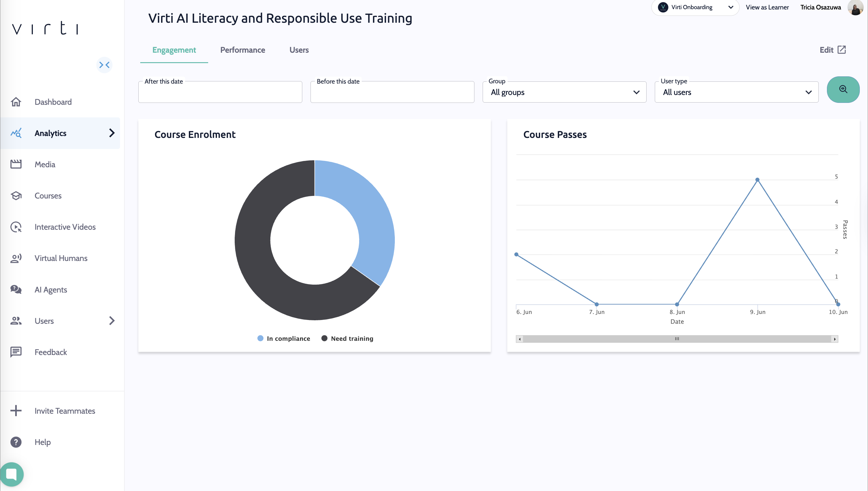Click the green search filter button

pos(843,89)
